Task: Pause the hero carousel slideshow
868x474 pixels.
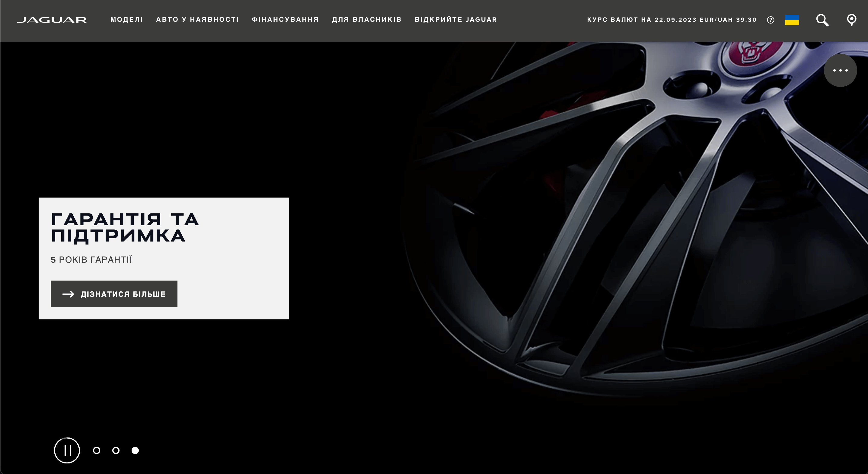Action: (x=67, y=450)
